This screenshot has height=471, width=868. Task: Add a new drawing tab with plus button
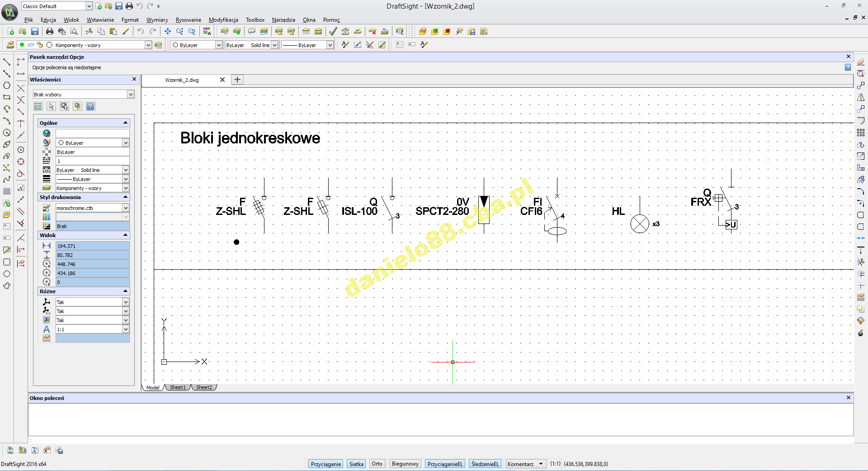pyautogui.click(x=237, y=80)
